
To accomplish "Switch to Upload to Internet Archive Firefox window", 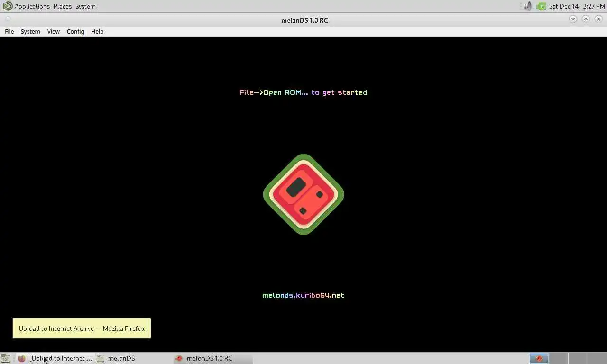I will 55,358.
